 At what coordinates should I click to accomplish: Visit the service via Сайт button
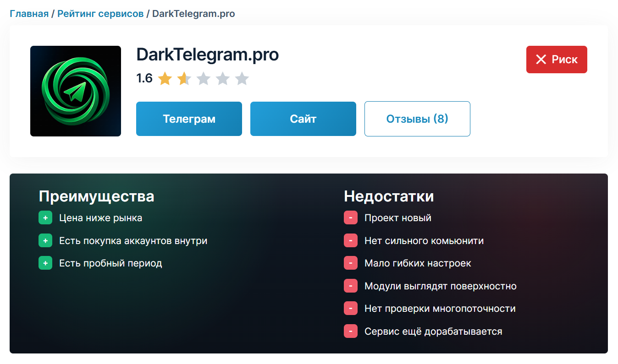click(303, 119)
